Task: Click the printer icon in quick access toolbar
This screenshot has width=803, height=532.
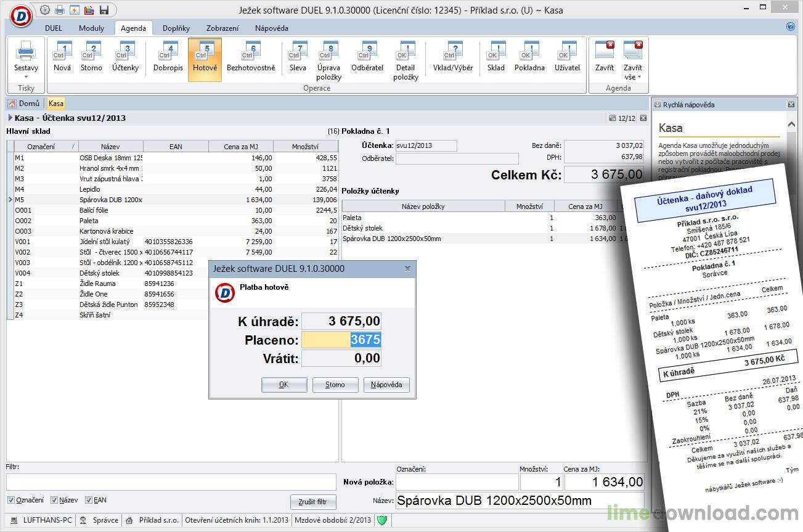Action: 60,10
